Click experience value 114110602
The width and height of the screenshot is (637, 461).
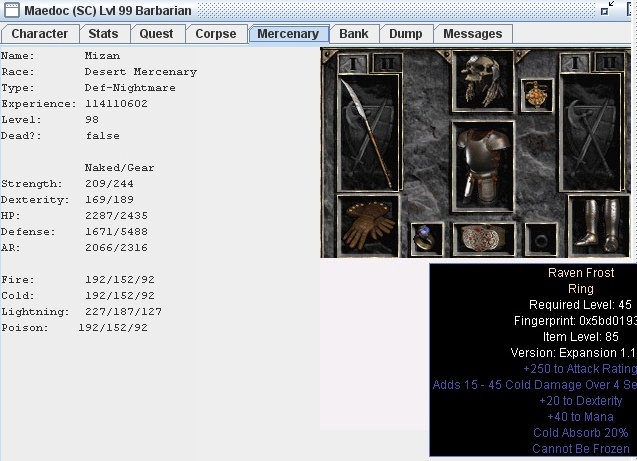click(x=116, y=104)
